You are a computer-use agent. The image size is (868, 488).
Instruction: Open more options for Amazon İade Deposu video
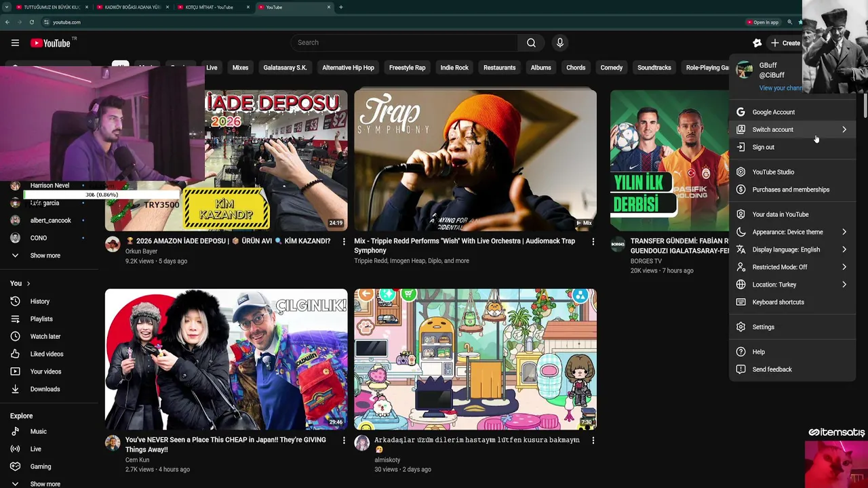pyautogui.click(x=344, y=242)
